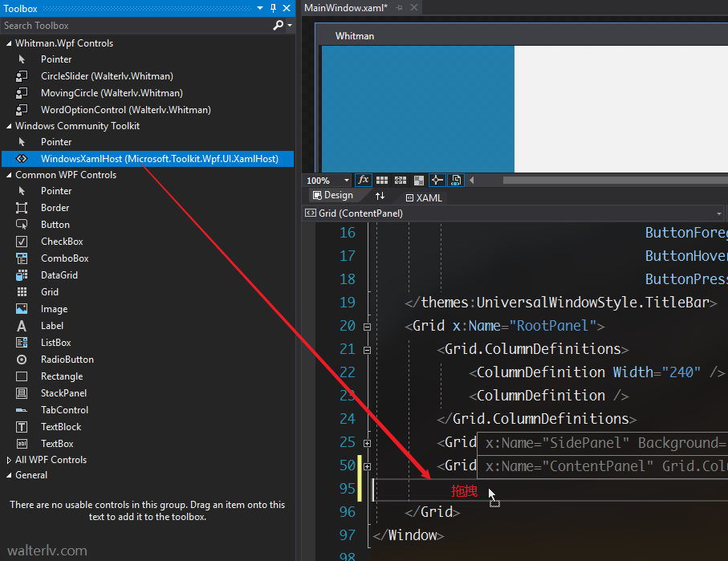Toggle show snap grid button

click(382, 181)
